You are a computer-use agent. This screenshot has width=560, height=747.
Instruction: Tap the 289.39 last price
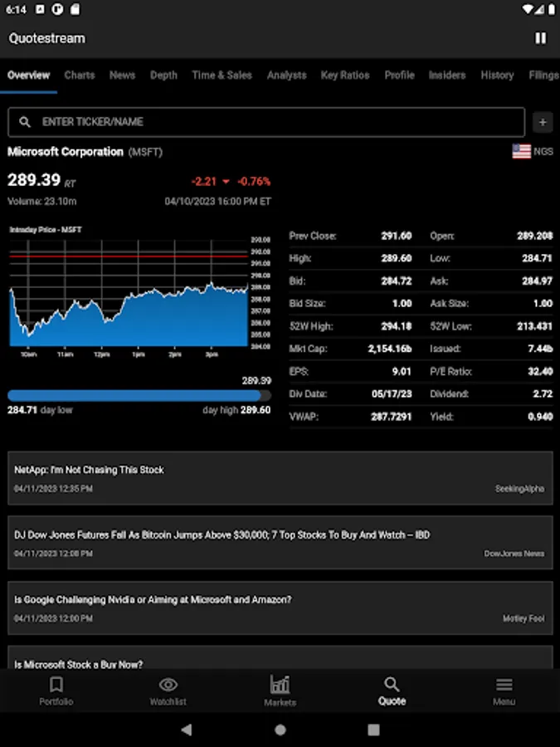click(x=34, y=180)
